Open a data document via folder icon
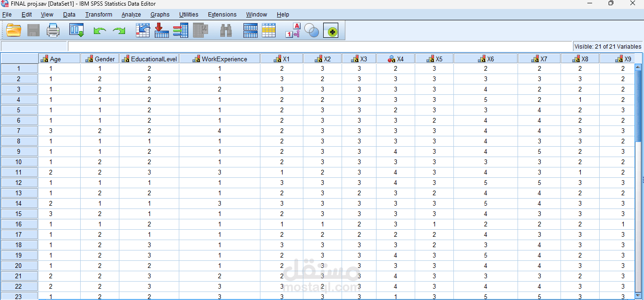Image resolution: width=644 pixels, height=300 pixels. (14, 31)
